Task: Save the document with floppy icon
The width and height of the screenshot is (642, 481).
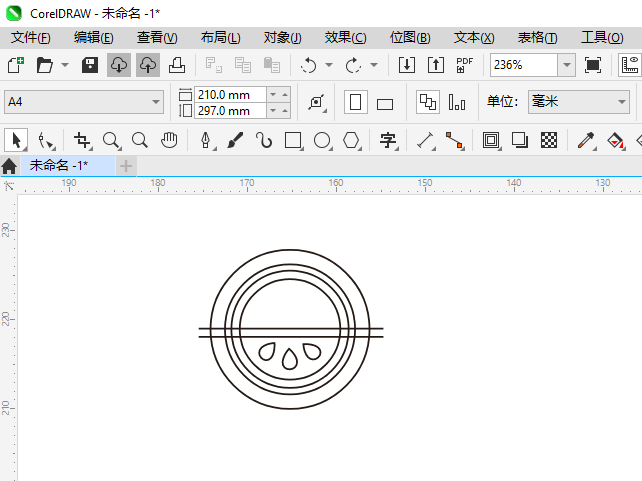Action: coord(90,65)
